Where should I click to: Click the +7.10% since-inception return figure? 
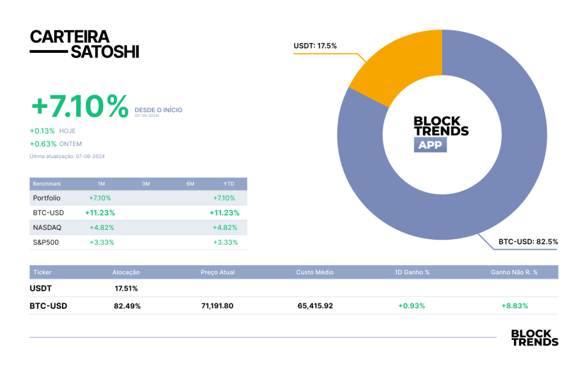(x=79, y=107)
